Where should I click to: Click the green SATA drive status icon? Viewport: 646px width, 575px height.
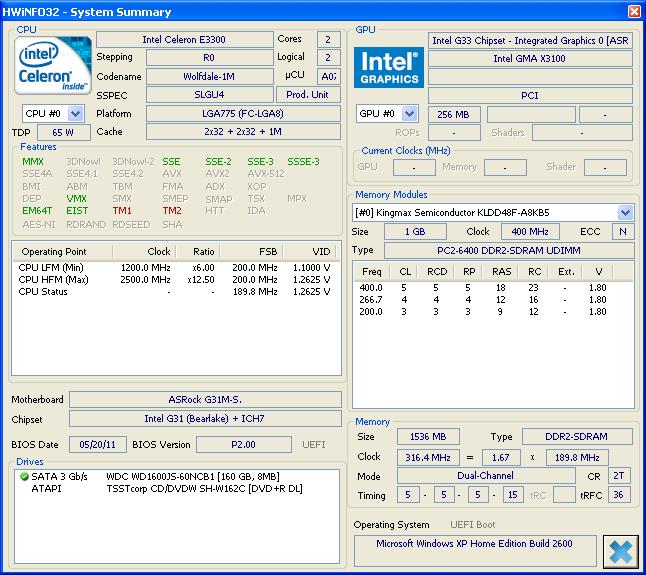pos(24,477)
